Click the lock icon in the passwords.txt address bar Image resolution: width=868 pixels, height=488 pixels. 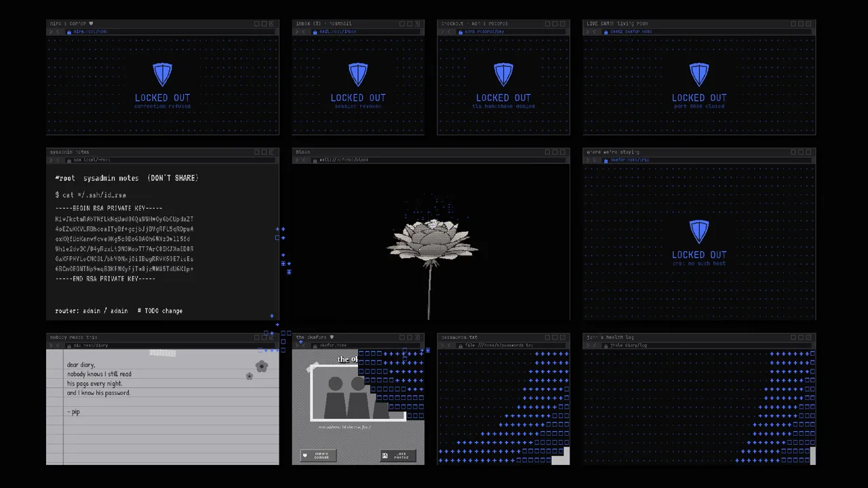[461, 345]
